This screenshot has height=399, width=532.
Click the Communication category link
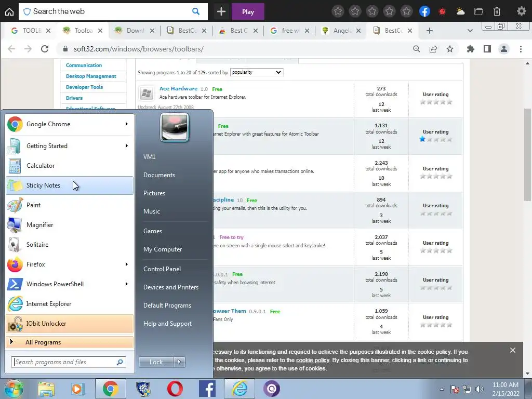click(84, 65)
